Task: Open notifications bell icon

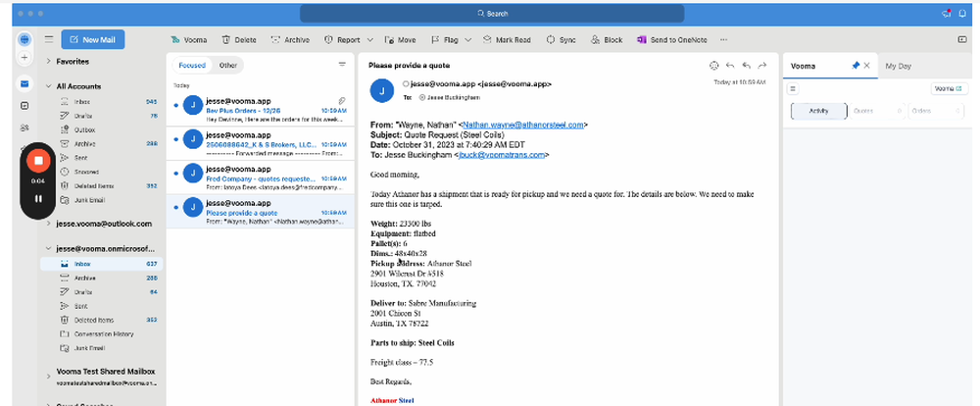Action: point(963,13)
